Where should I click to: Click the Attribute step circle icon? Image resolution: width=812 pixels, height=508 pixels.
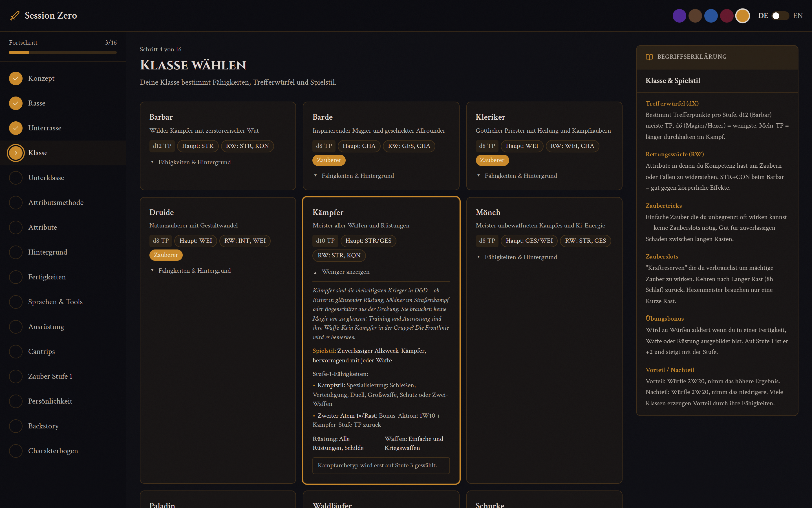tap(16, 227)
